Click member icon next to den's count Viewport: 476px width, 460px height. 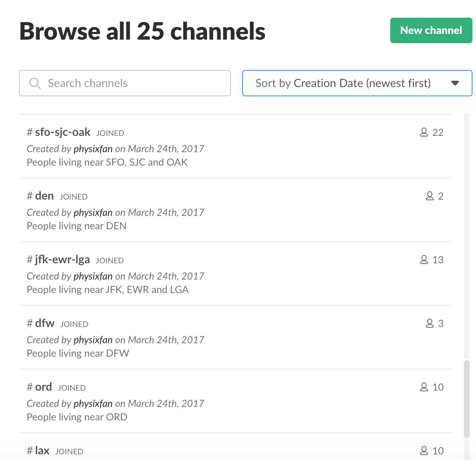[430, 196]
